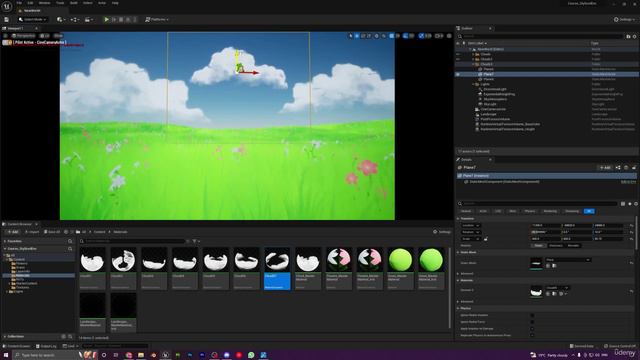
Task: Click the lock icon in Details header
Action: 634,168
